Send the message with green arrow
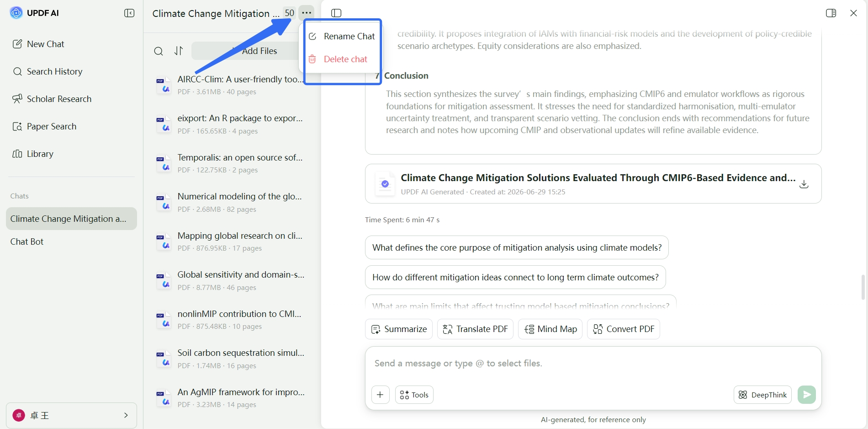The image size is (868, 429). pos(807,395)
